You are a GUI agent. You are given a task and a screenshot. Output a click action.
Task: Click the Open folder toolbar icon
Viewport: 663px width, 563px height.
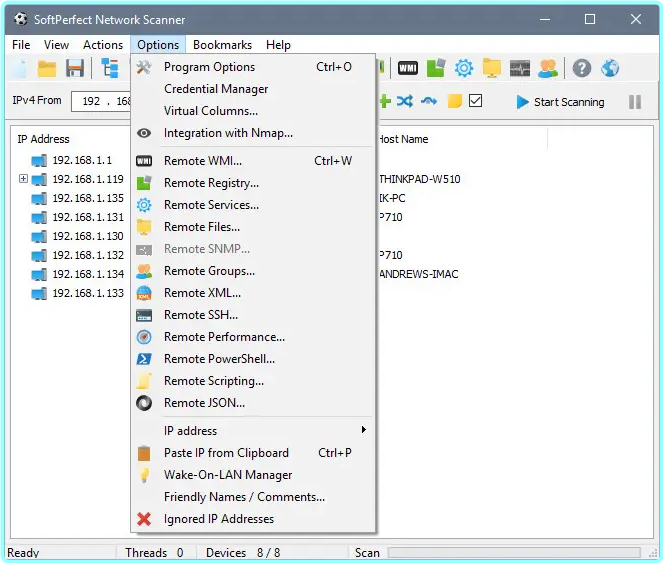[x=47, y=68]
